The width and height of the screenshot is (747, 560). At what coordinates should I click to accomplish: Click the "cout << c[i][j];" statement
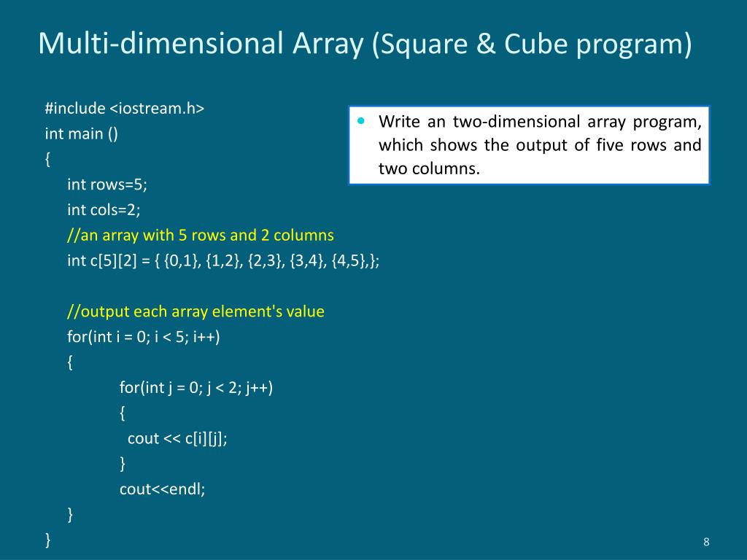(177, 438)
